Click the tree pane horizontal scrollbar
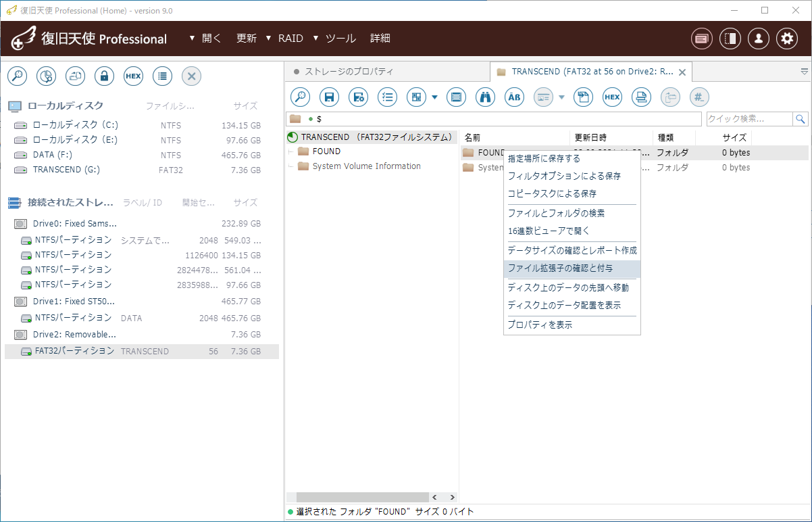 362,497
